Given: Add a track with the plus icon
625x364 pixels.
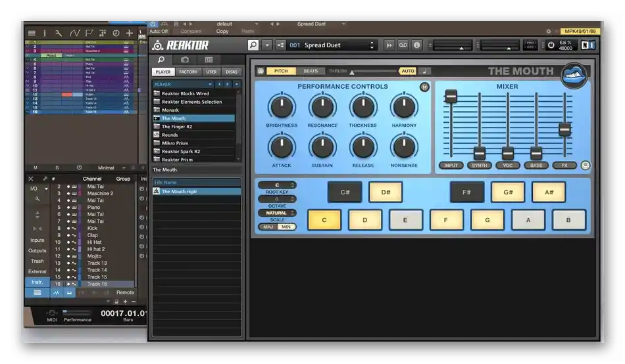Looking at the screenshot, I should pos(129,33).
